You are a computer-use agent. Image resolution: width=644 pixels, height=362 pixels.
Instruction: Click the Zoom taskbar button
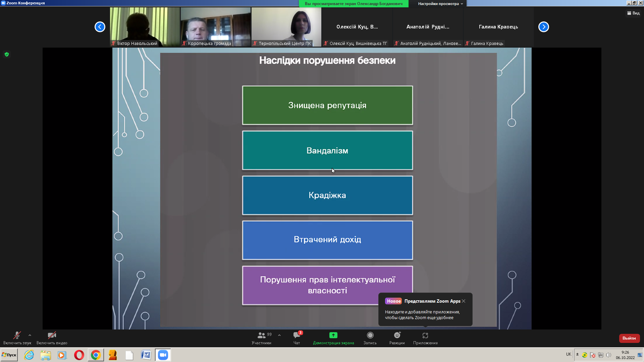163,355
